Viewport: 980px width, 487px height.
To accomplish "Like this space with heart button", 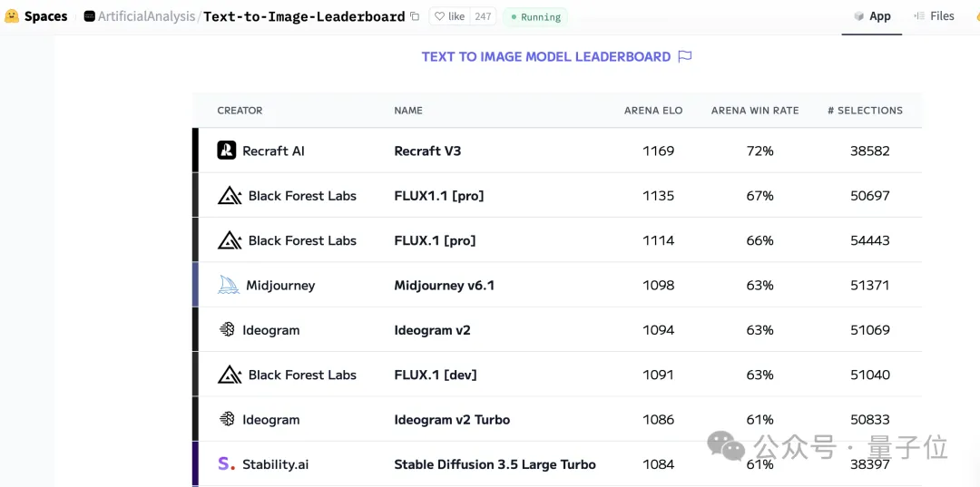I will (x=449, y=17).
